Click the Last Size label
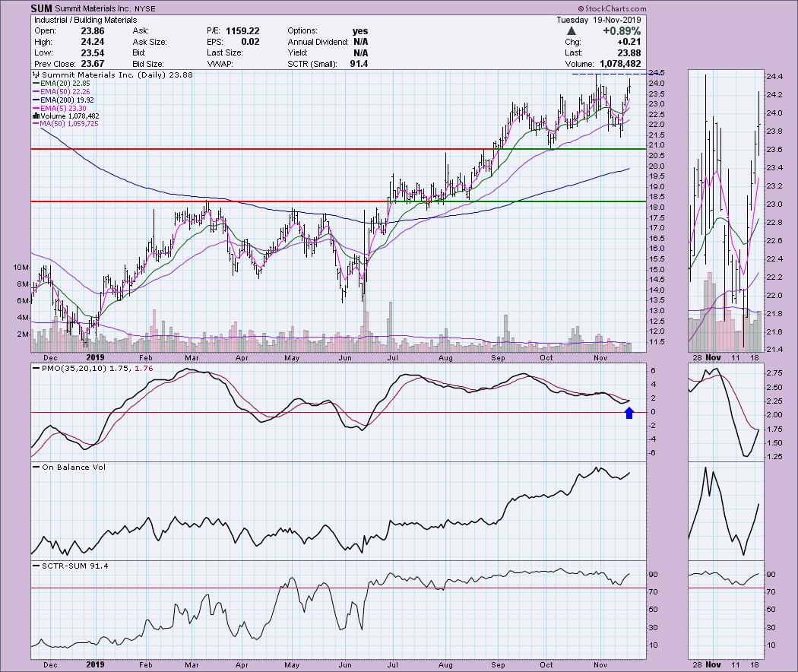Image resolution: width=798 pixels, height=672 pixels. 224,53
